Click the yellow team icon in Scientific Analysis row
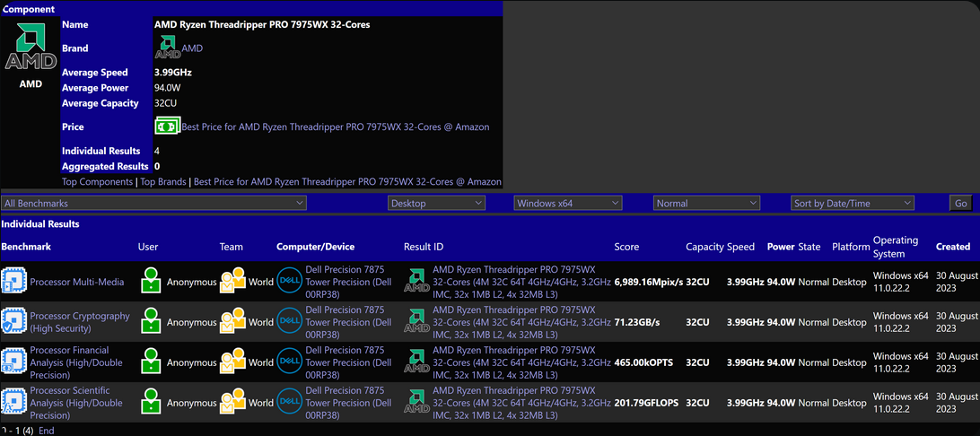The width and height of the screenshot is (980, 436). (232, 402)
